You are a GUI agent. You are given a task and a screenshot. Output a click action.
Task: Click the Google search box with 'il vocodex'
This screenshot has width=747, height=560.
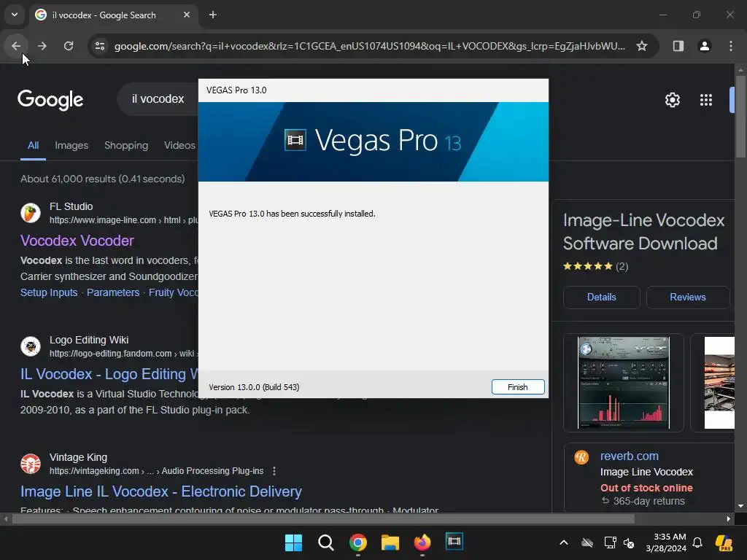pyautogui.click(x=158, y=99)
